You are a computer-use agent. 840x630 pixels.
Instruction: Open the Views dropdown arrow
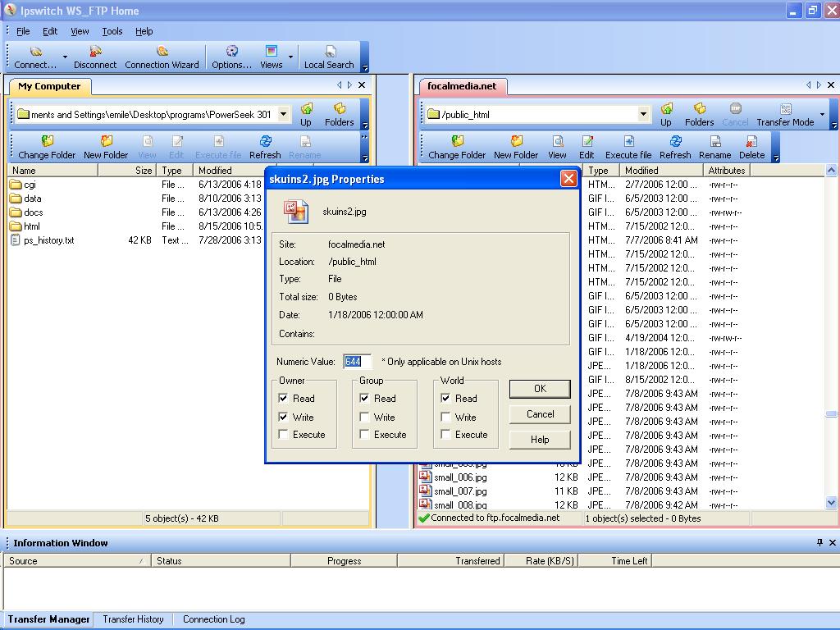[291, 57]
